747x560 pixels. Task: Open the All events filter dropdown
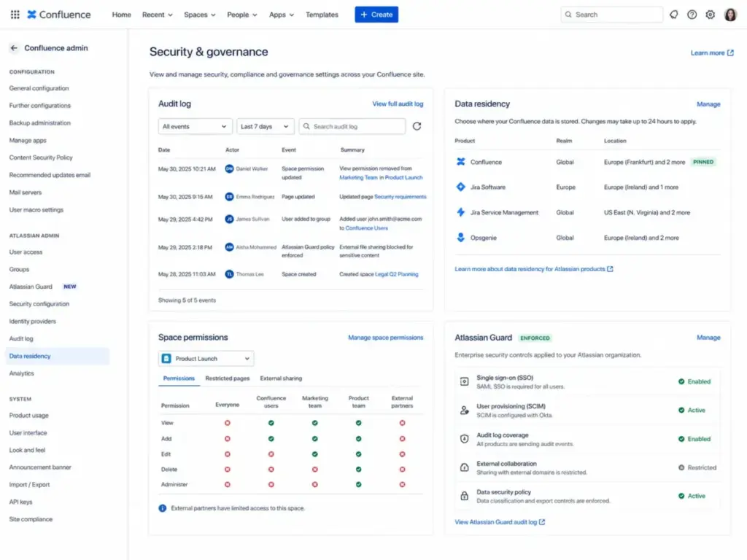pos(195,127)
